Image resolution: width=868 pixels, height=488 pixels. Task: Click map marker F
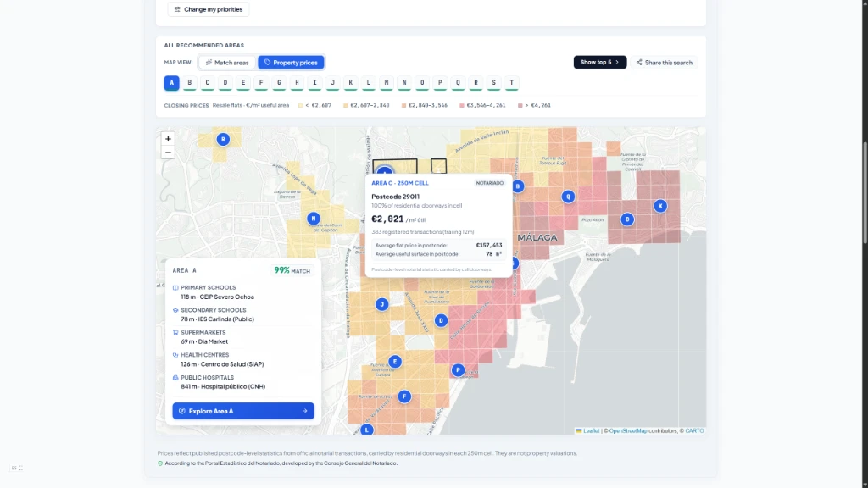click(x=404, y=396)
